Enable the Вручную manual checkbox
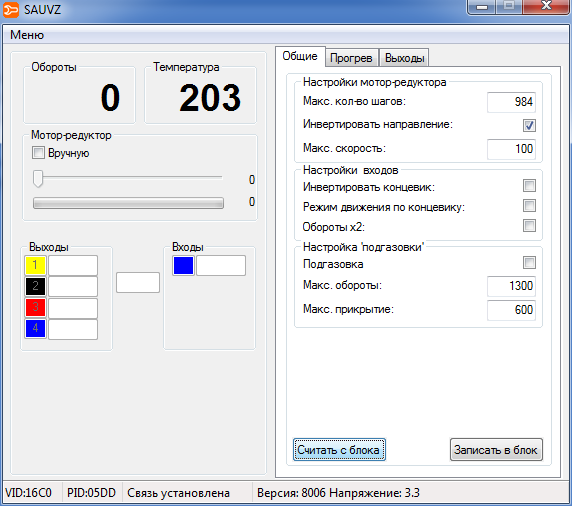The image size is (572, 506). [38, 152]
